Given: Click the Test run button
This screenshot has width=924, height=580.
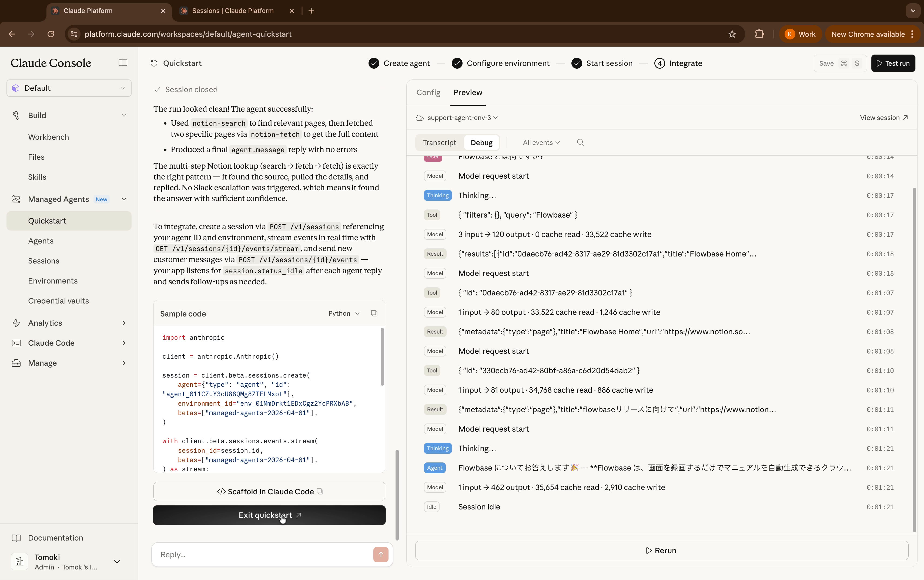Looking at the screenshot, I should (893, 63).
